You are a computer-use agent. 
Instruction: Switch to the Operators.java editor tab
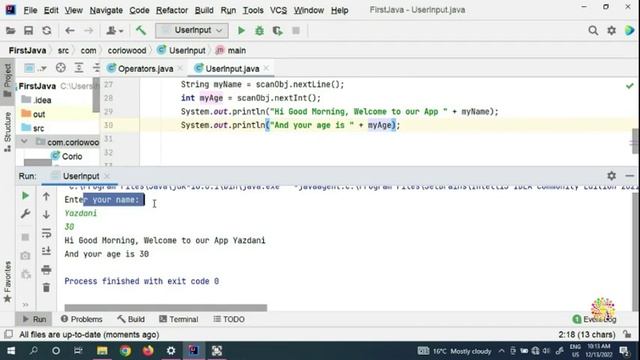click(x=145, y=69)
